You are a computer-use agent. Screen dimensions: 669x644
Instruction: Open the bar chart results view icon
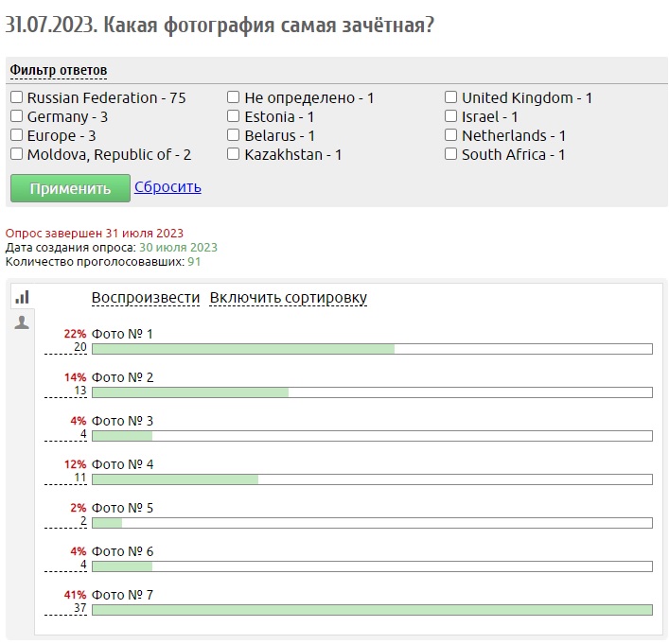[x=22, y=297]
